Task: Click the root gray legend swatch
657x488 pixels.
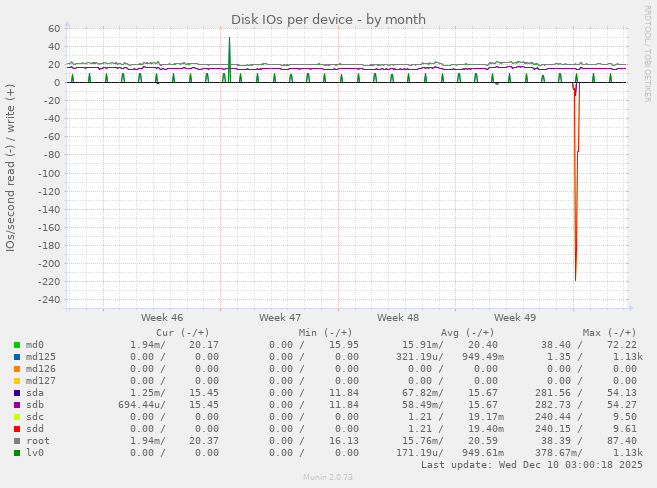Action: pos(17,441)
